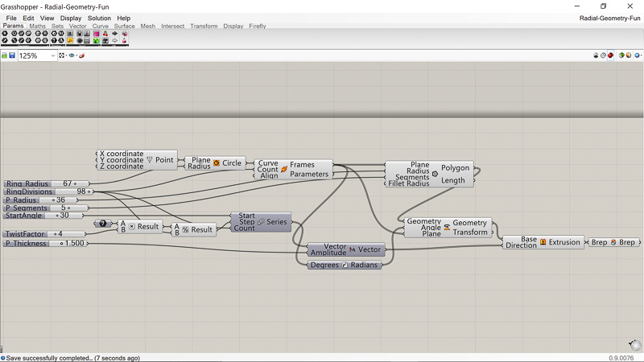Click the Brep parameter icon
This screenshot has height=362, width=644.
tap(613, 242)
